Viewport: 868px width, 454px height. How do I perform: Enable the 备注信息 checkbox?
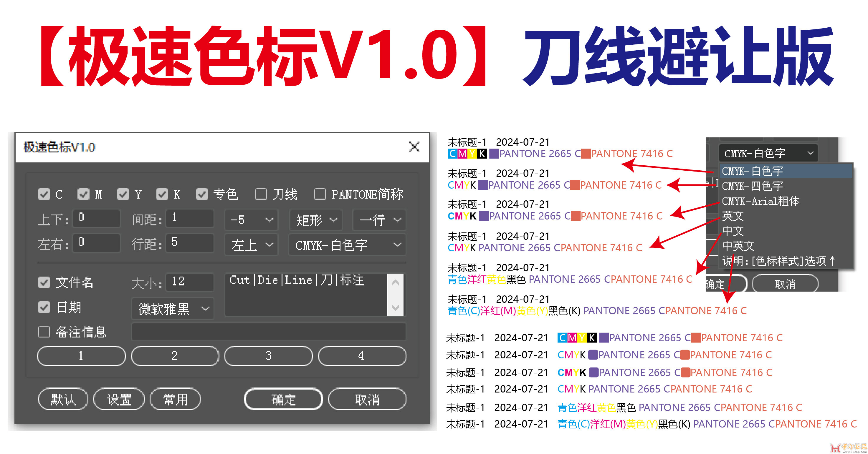[x=44, y=332]
